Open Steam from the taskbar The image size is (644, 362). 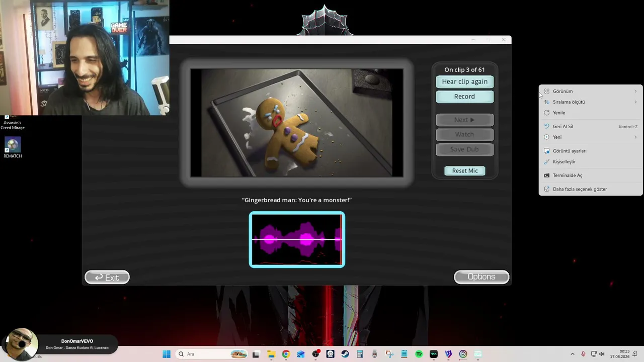point(345,354)
